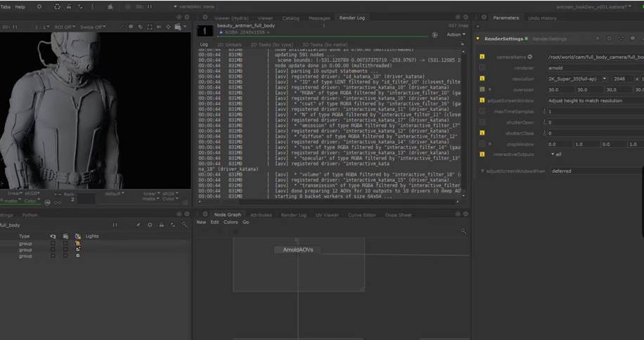Open the resolution preset dropdown 2K_Super_35
This screenshot has height=340, width=644.
[x=575, y=79]
